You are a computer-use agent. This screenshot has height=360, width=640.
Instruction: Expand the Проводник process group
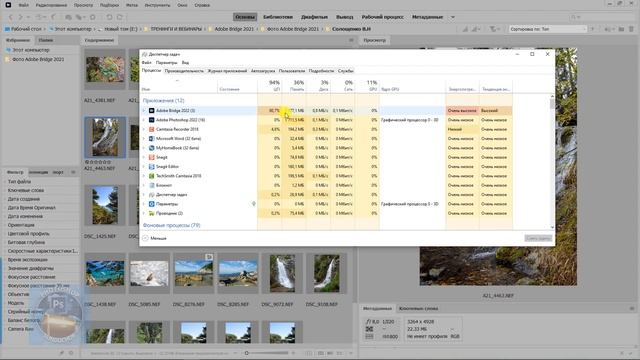[144, 213]
